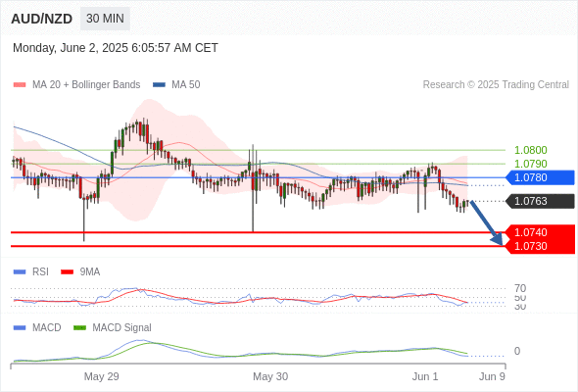
Task: Click the red 9MA legend swatch
Action: pos(67,272)
